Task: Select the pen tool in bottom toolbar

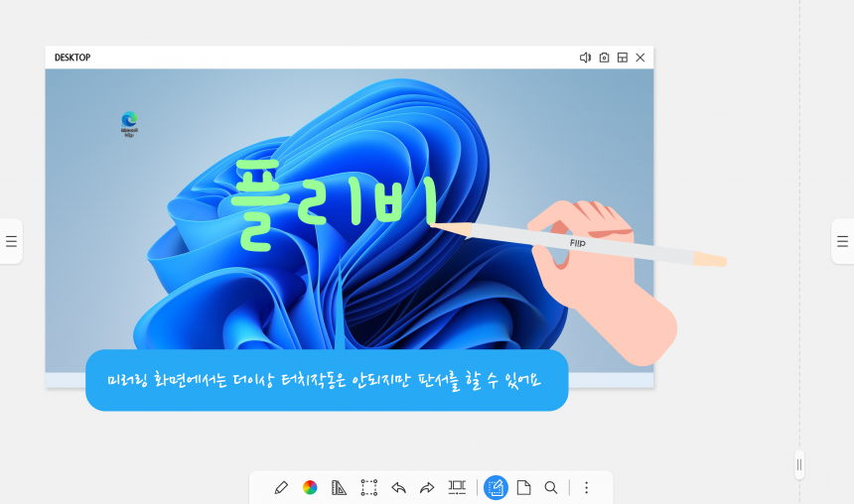Action: pos(281,487)
